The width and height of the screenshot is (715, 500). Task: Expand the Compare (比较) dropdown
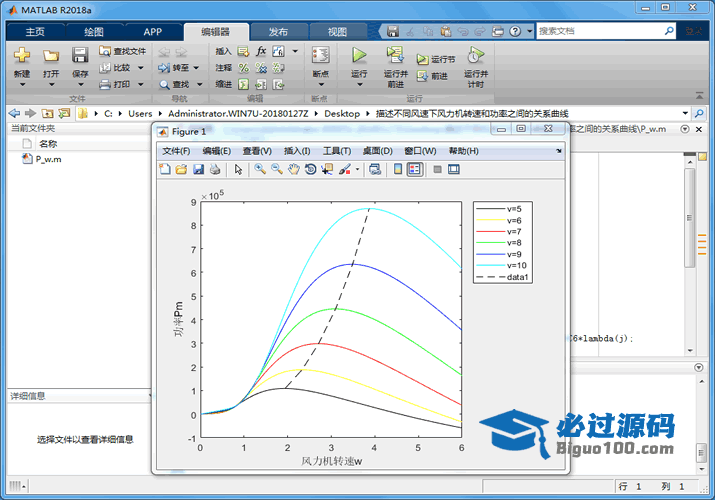click(140, 68)
